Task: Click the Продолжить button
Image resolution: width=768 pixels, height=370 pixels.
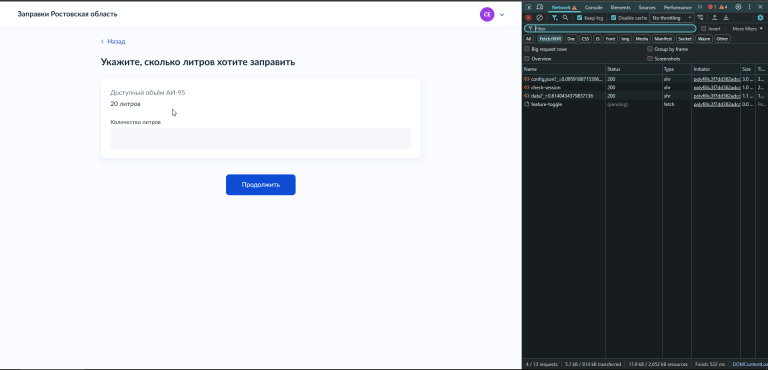Action: [261, 185]
